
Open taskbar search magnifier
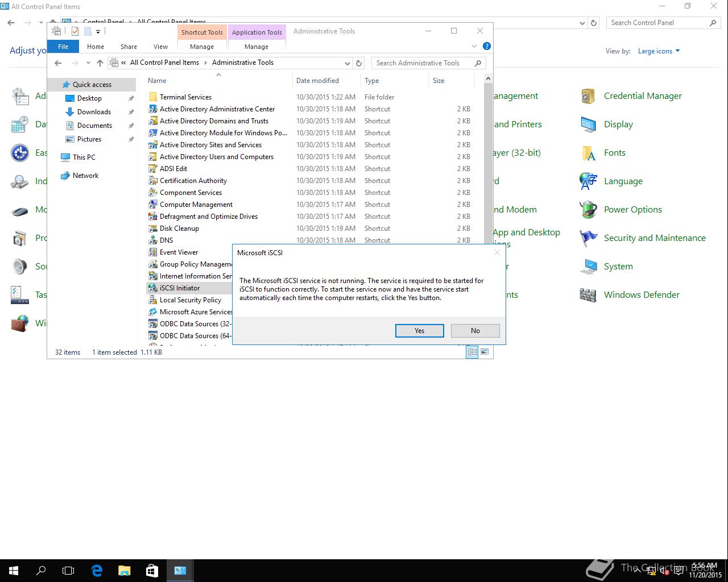pos(41,571)
